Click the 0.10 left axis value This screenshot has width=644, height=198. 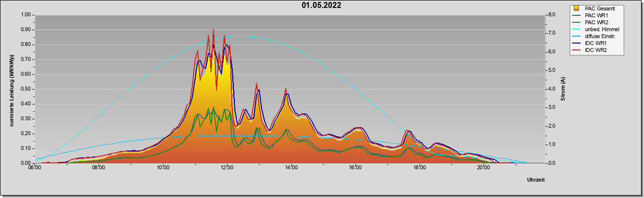coord(26,148)
